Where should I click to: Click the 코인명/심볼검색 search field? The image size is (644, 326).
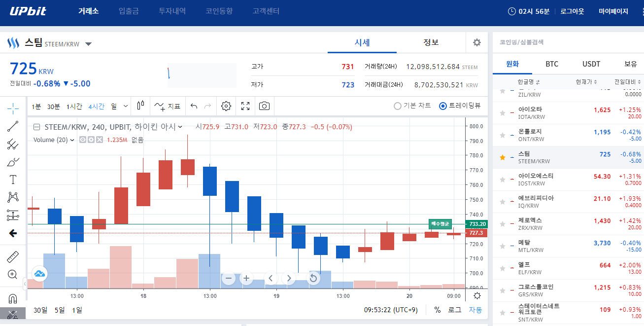[568, 42]
